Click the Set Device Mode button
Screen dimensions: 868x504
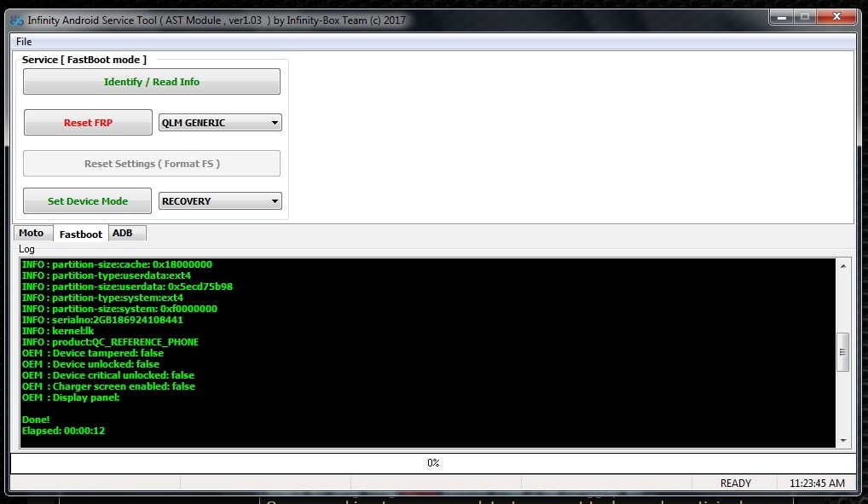[88, 200]
